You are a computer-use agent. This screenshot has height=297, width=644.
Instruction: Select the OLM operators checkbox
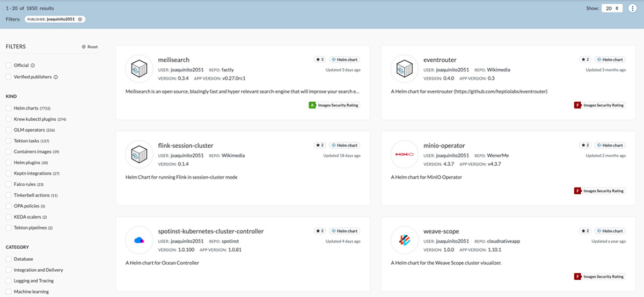tap(9, 130)
